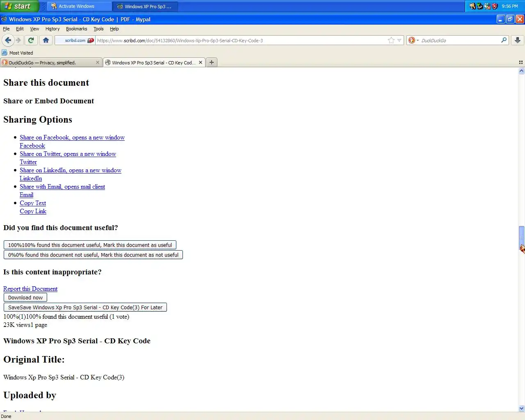The width and height of the screenshot is (525, 420).
Task: Click Report this Document link
Action: coord(30,289)
